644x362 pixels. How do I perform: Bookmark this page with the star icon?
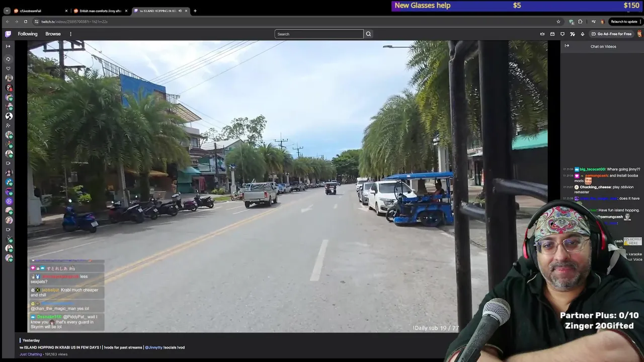pyautogui.click(x=558, y=22)
